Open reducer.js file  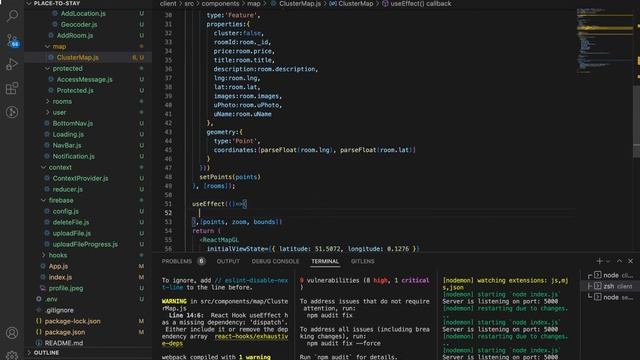[68, 189]
